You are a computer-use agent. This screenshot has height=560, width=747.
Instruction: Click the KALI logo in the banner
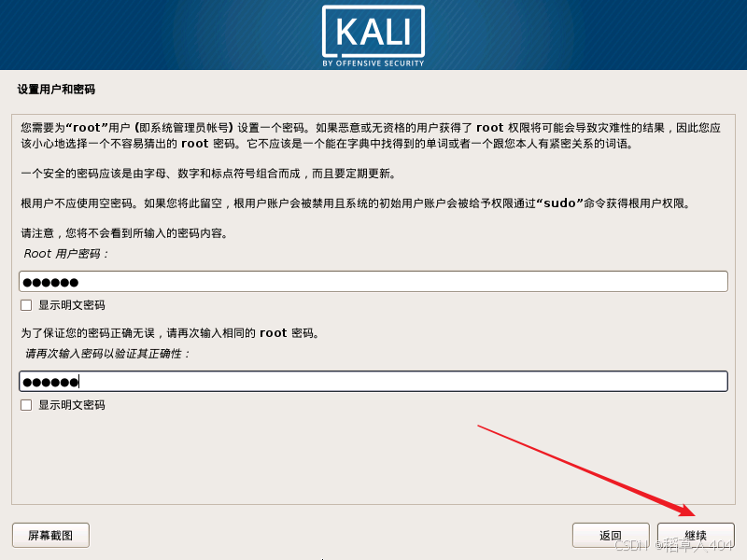click(373, 32)
